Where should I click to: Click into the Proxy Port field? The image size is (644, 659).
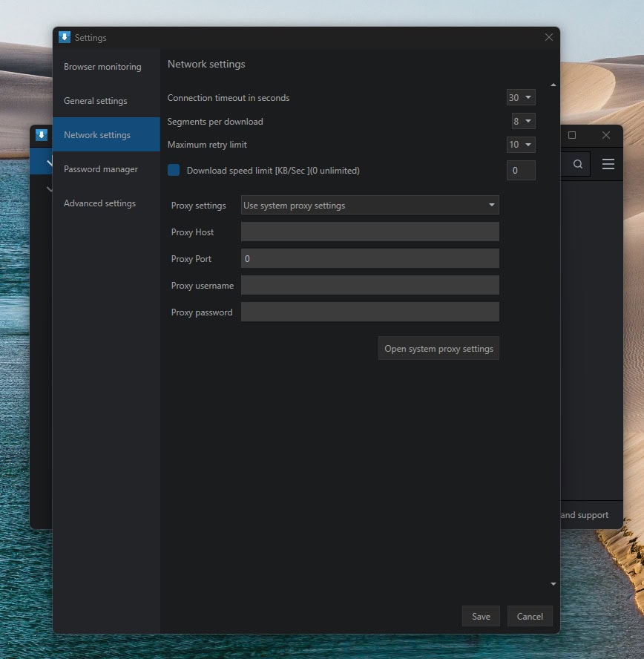369,258
